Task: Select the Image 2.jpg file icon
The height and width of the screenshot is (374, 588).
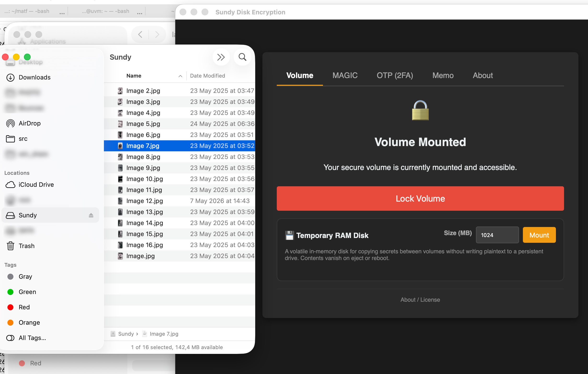Action: point(120,91)
